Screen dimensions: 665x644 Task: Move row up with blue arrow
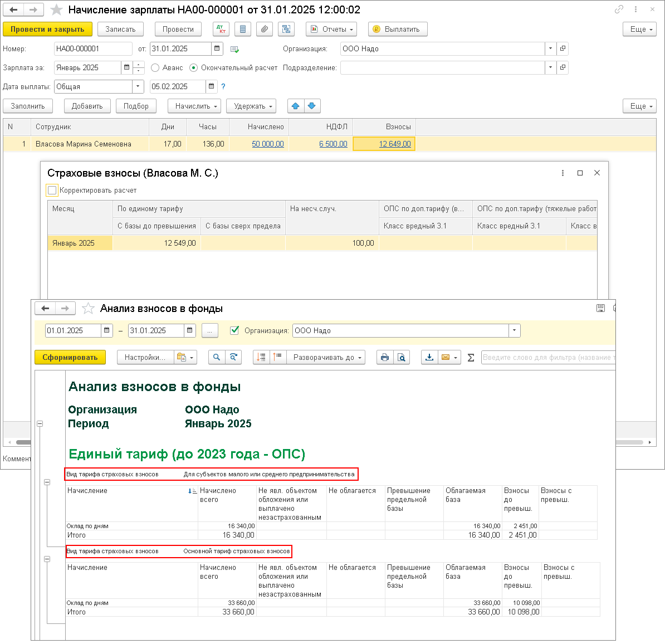click(x=296, y=106)
